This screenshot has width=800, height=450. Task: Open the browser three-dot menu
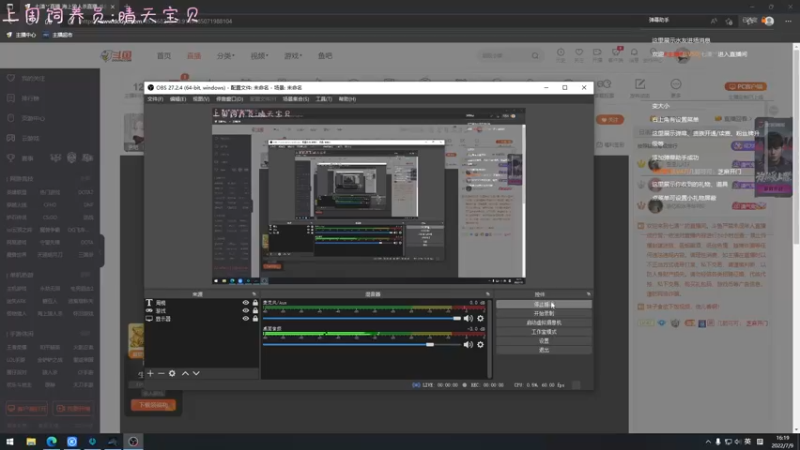coord(788,21)
